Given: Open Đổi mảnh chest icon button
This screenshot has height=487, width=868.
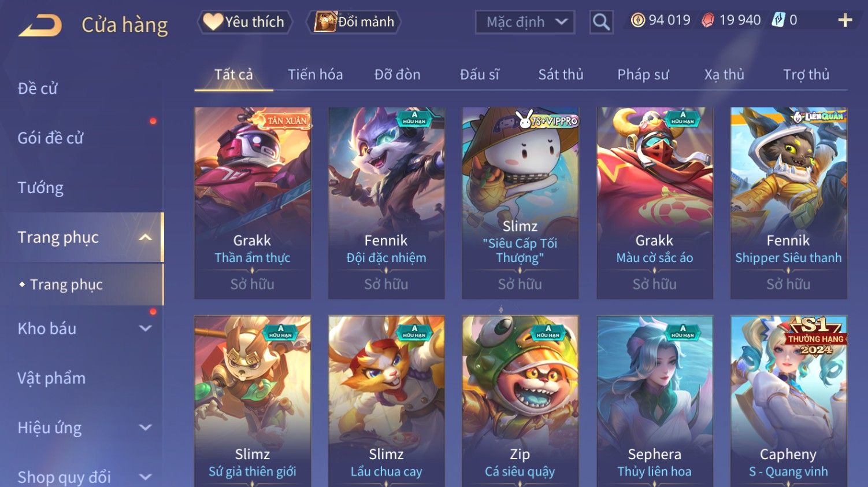Looking at the screenshot, I should point(354,22).
